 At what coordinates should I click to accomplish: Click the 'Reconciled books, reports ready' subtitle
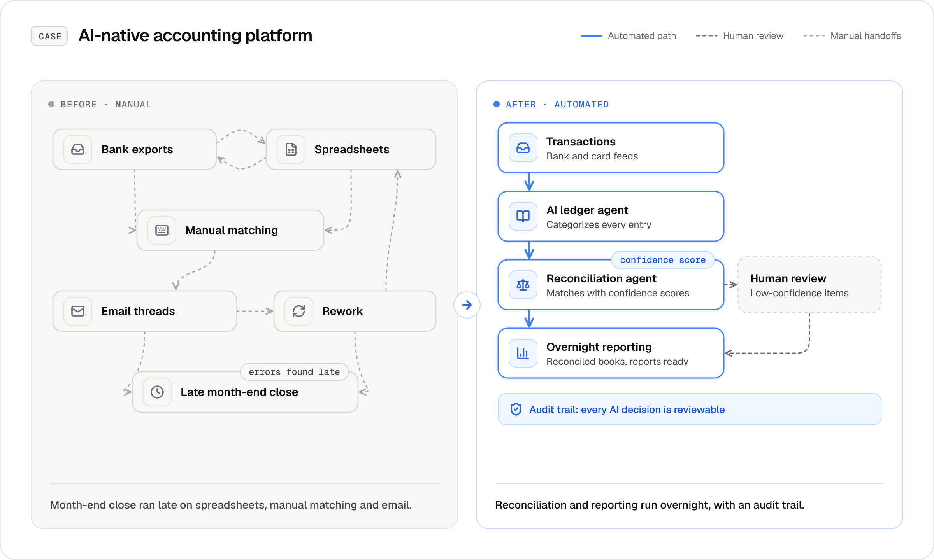617,362
